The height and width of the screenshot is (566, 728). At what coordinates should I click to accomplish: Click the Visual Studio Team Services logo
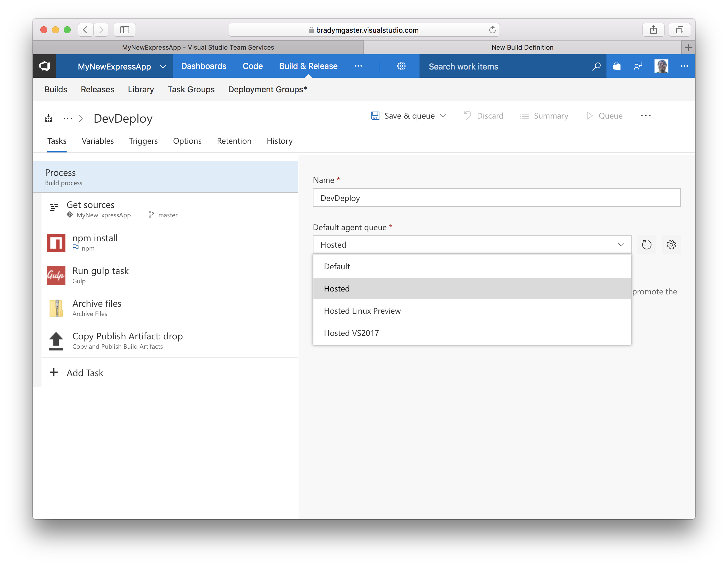(x=44, y=66)
